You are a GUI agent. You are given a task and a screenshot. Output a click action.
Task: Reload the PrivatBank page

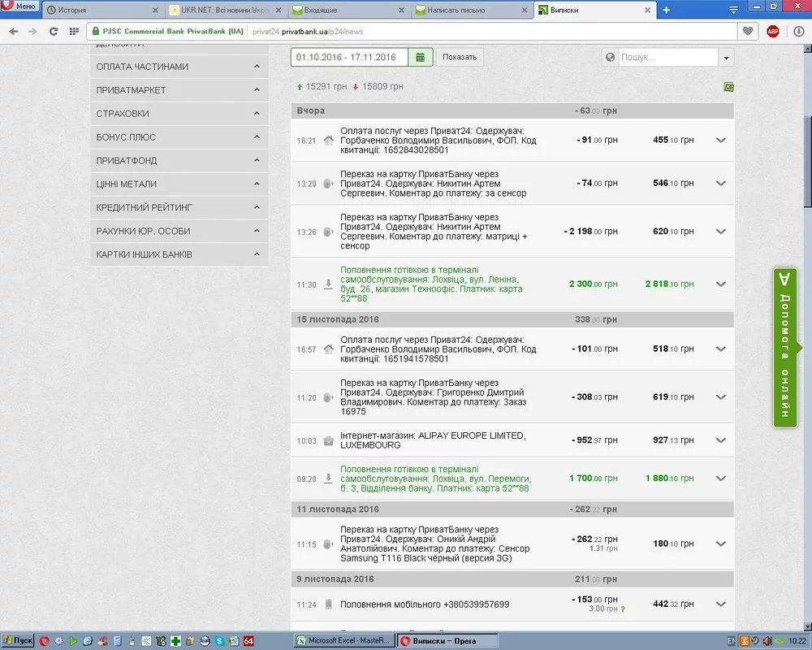click(54, 32)
